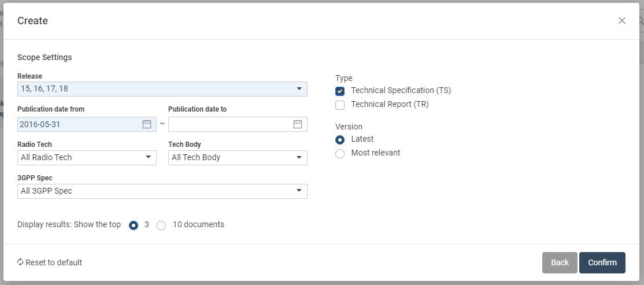644x285 pixels.
Task: Expand the Radio Tech dropdown
Action: coord(87,158)
